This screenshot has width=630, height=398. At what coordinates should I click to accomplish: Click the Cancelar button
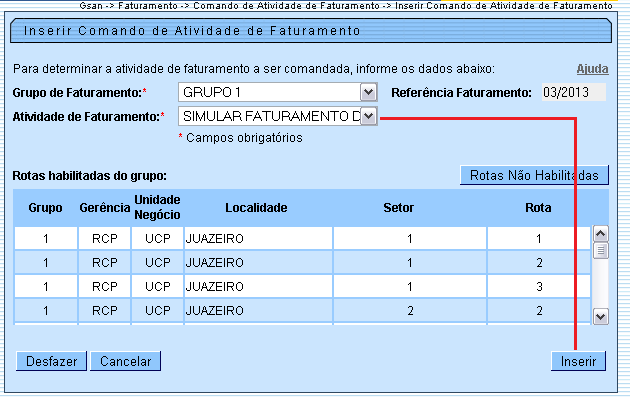coord(125,361)
